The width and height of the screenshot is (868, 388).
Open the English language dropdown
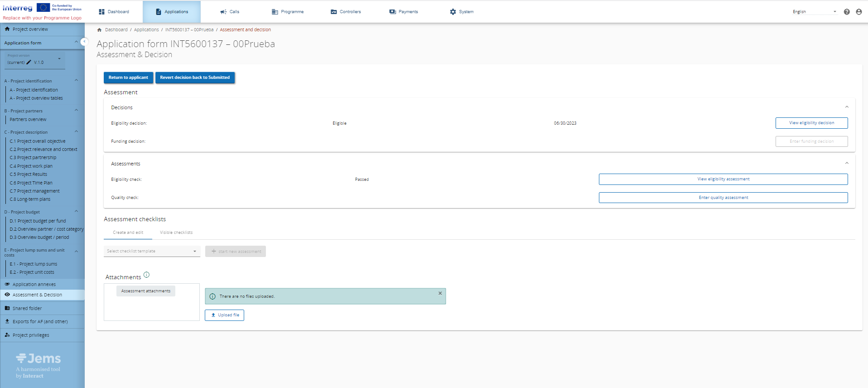[815, 12]
